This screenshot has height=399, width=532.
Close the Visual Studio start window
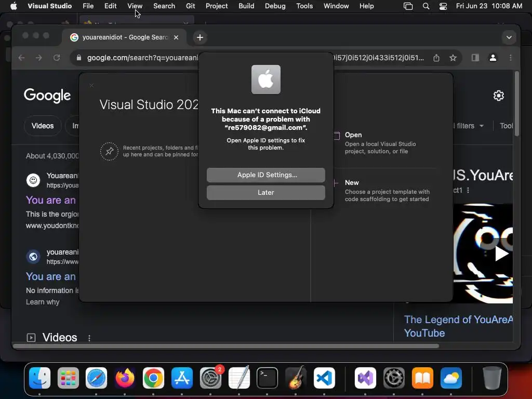click(91, 86)
